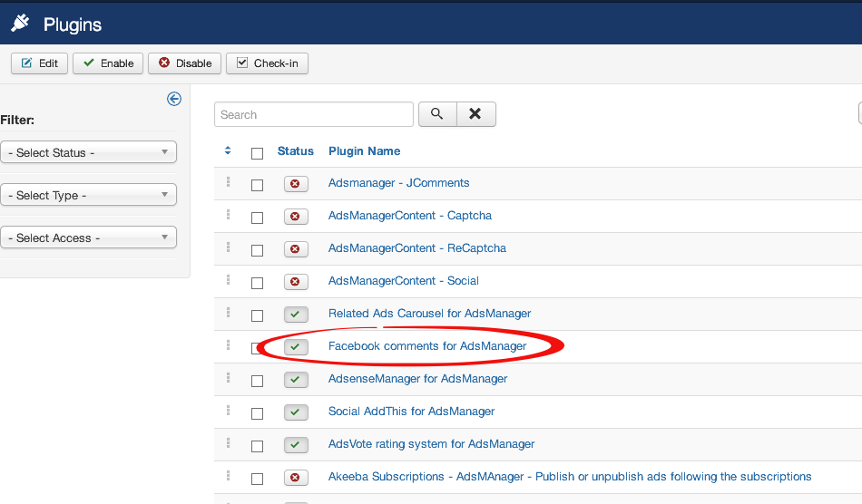Toggle status of AdsManagerContent - ReCaptcha
Image resolution: width=862 pixels, height=504 pixels.
point(296,248)
